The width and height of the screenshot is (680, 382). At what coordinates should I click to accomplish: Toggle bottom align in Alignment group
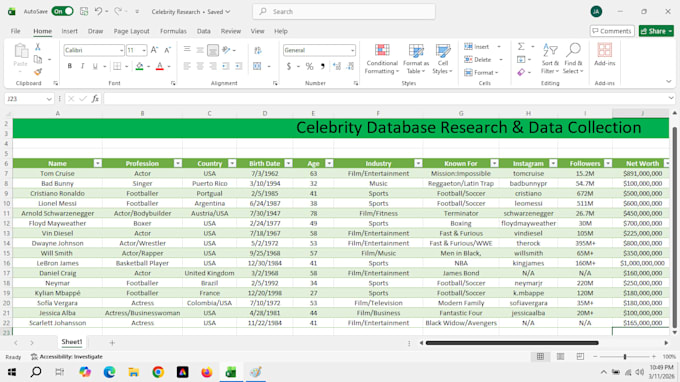click(x=212, y=50)
